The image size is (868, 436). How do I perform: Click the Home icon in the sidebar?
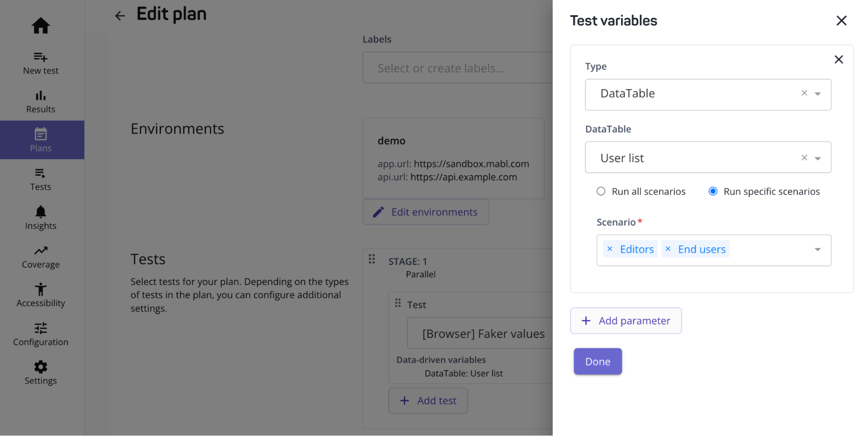tap(40, 26)
